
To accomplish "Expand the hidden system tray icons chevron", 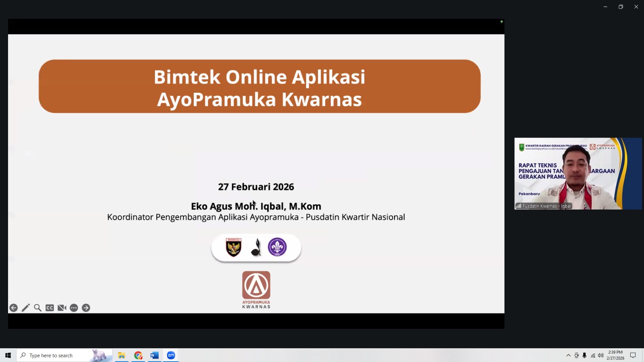I will (x=568, y=355).
